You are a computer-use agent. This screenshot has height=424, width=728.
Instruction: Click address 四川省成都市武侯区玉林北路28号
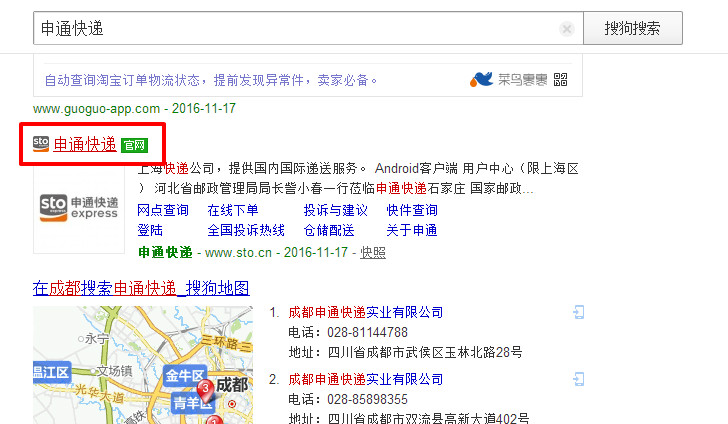click(x=425, y=352)
